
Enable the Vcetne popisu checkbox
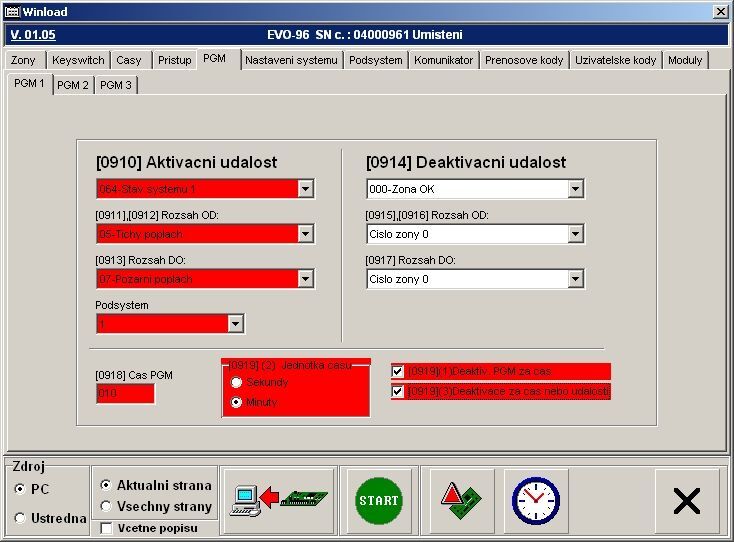[106, 528]
